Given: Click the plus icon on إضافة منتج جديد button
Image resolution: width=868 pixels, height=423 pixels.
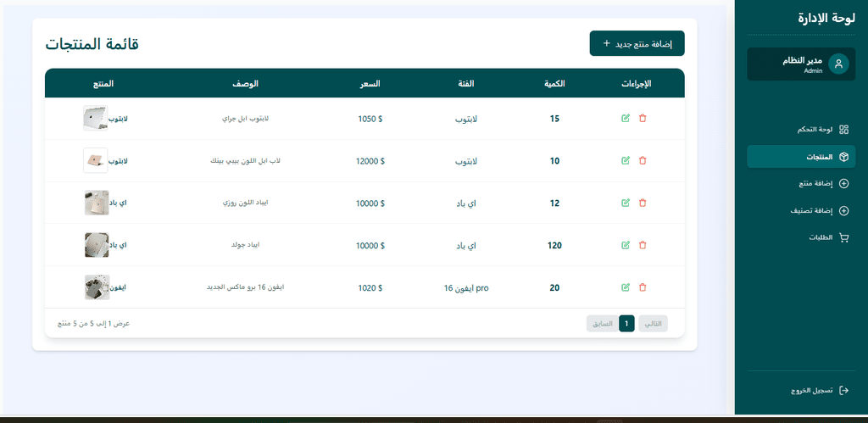Looking at the screenshot, I should (607, 43).
